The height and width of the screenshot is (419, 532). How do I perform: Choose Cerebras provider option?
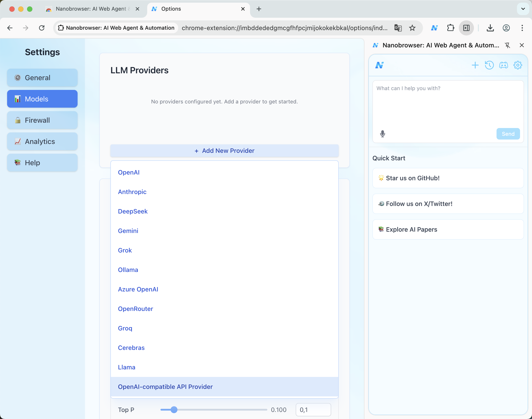(x=224, y=348)
